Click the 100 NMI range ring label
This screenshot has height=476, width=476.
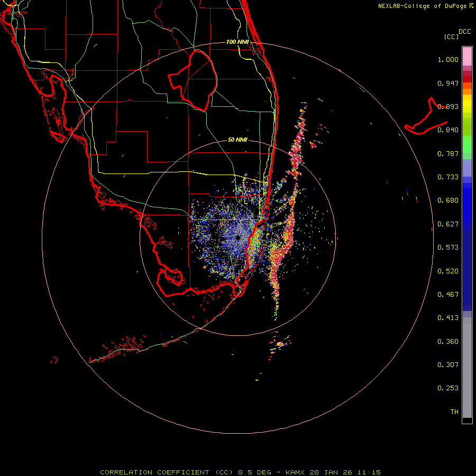(237, 42)
